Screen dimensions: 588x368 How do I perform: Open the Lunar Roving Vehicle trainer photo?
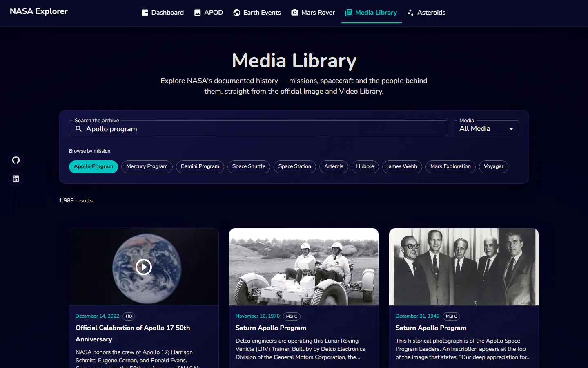304,267
